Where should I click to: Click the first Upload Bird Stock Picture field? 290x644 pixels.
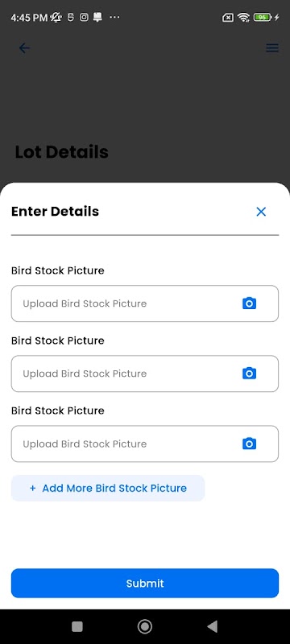[145, 303]
